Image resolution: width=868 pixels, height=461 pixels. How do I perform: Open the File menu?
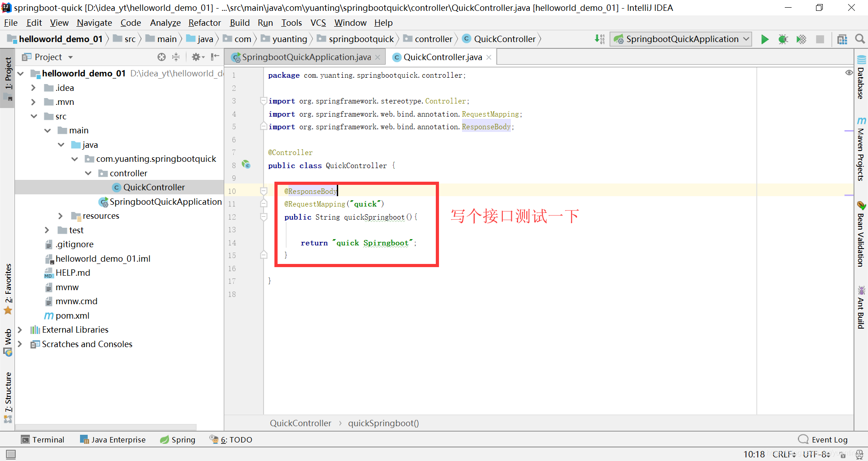coord(11,23)
